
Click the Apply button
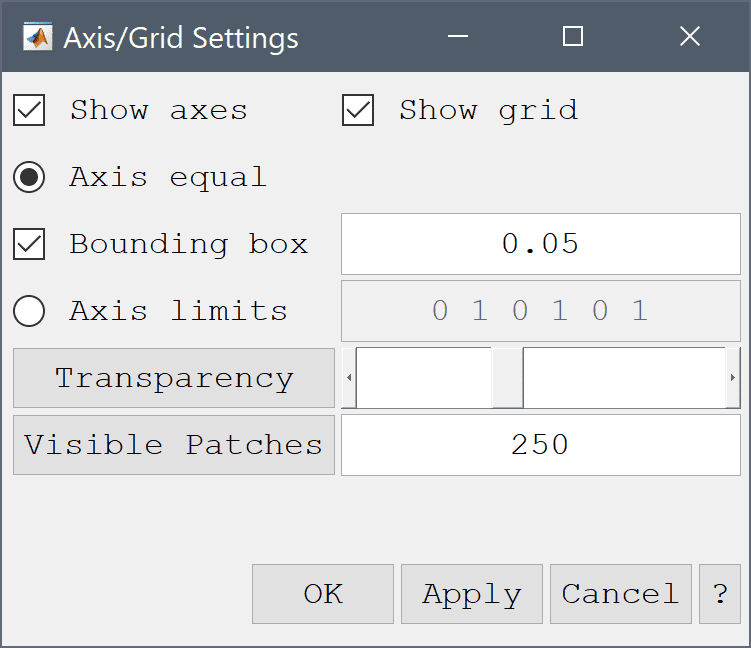471,594
